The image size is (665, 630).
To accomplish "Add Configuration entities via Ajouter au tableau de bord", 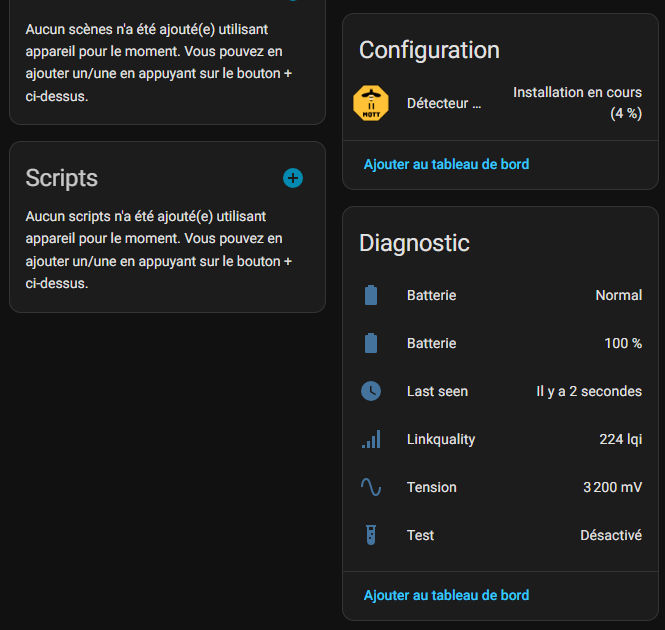I will point(446,164).
